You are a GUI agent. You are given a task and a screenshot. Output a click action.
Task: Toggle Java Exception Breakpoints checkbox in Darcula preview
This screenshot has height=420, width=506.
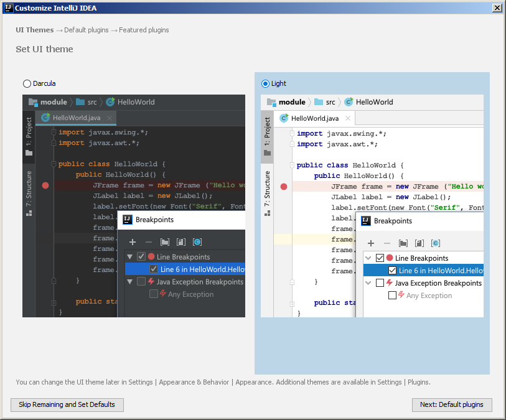point(141,282)
